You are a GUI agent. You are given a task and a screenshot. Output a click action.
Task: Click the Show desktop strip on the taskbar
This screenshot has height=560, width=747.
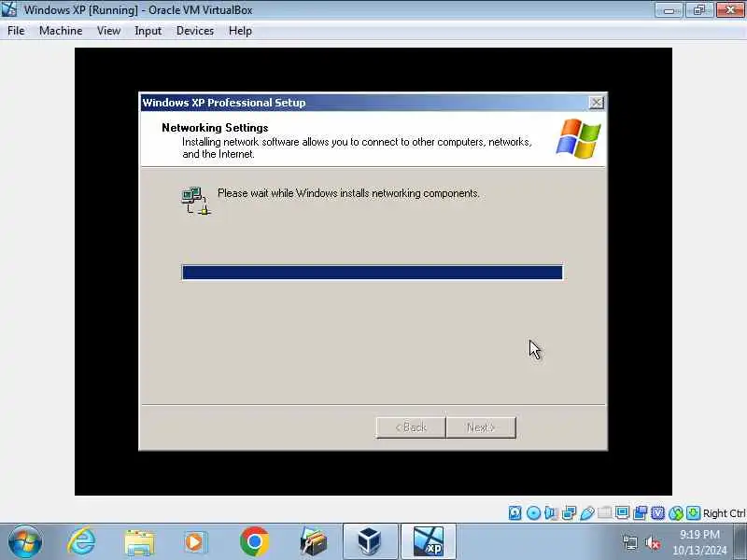tap(741, 542)
